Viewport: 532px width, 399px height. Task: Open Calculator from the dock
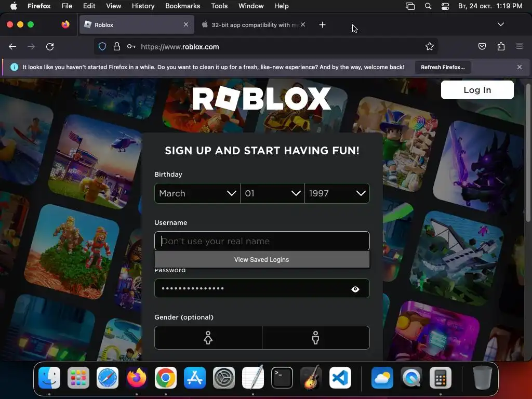coord(441,378)
